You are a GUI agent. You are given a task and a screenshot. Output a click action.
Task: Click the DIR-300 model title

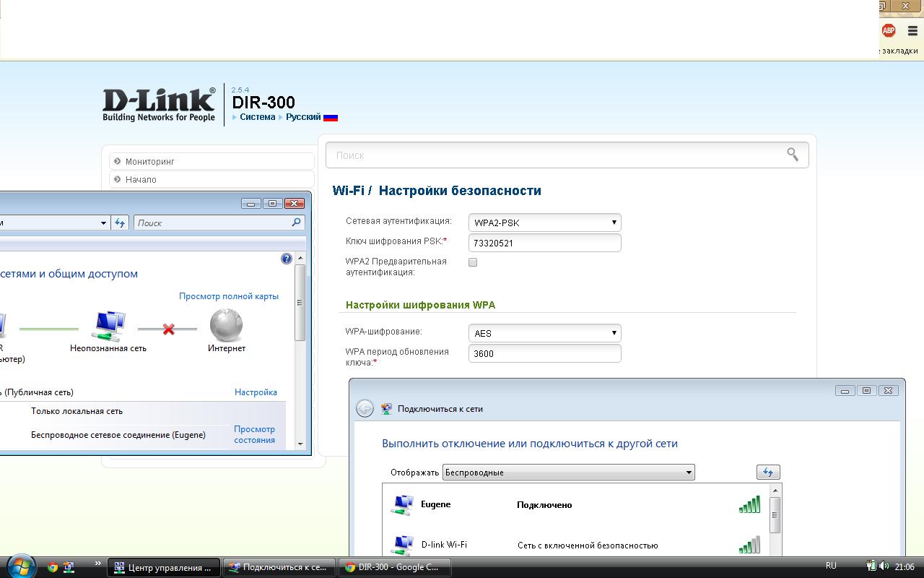[263, 103]
